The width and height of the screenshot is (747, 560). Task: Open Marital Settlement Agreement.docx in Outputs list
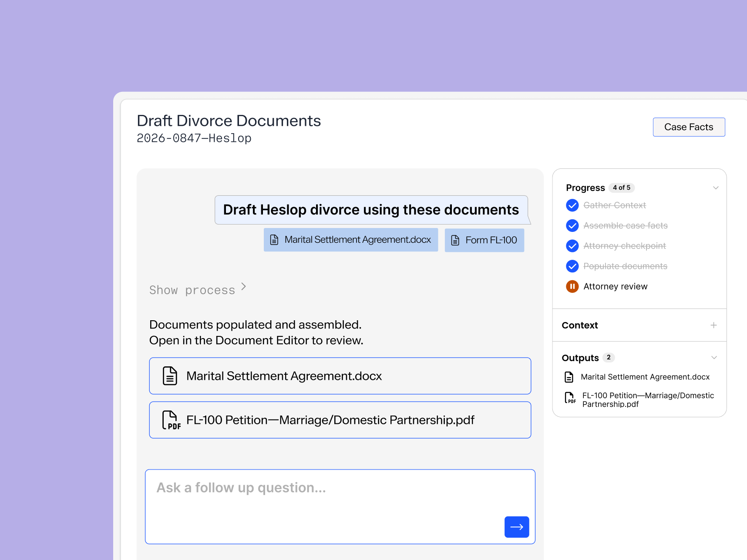tap(645, 377)
